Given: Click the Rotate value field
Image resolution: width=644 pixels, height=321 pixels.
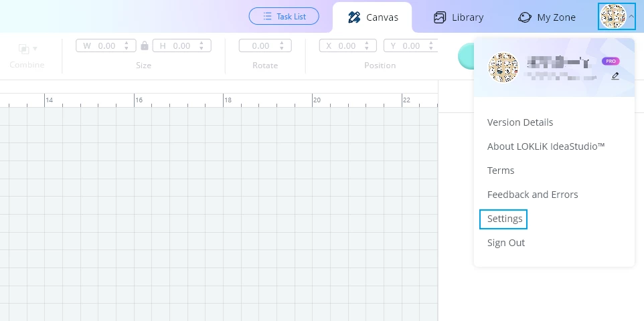Looking at the screenshot, I should pyautogui.click(x=265, y=45).
